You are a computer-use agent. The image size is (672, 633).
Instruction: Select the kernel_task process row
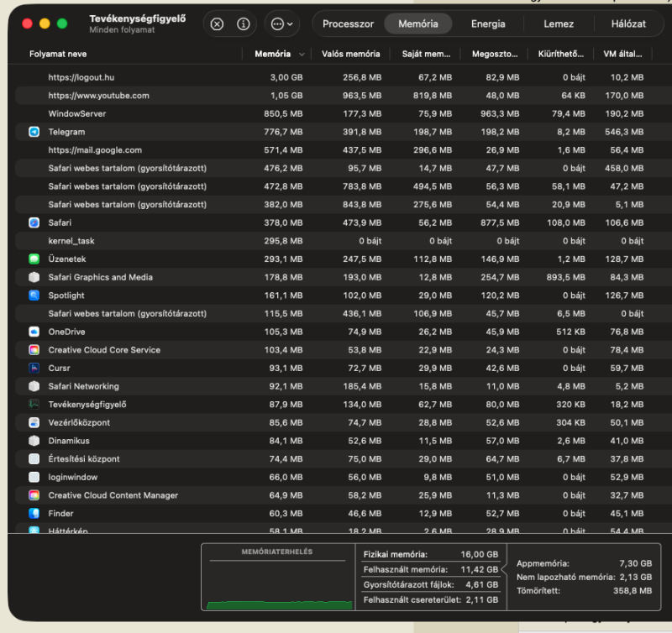pyautogui.click(x=339, y=241)
